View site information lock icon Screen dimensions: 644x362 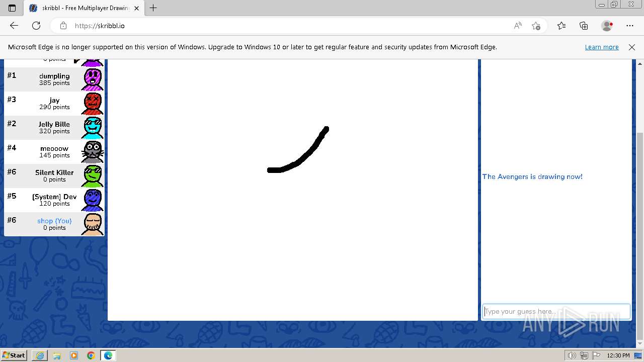pyautogui.click(x=63, y=26)
